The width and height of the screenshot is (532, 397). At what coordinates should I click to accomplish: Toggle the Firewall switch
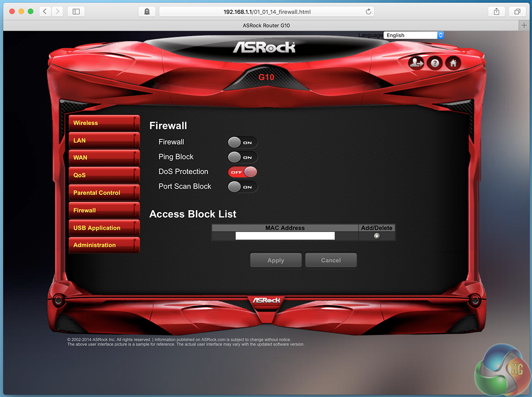coord(242,143)
